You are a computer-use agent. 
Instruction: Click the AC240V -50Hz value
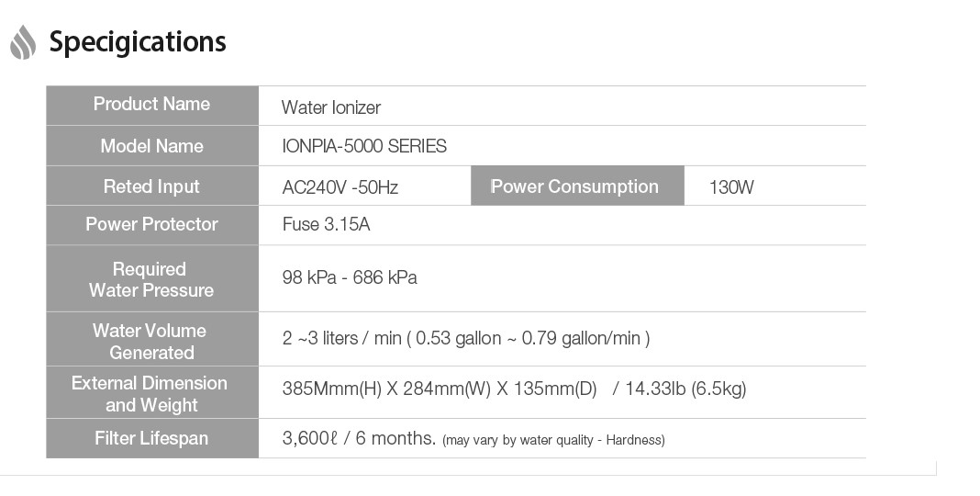[x=340, y=187]
